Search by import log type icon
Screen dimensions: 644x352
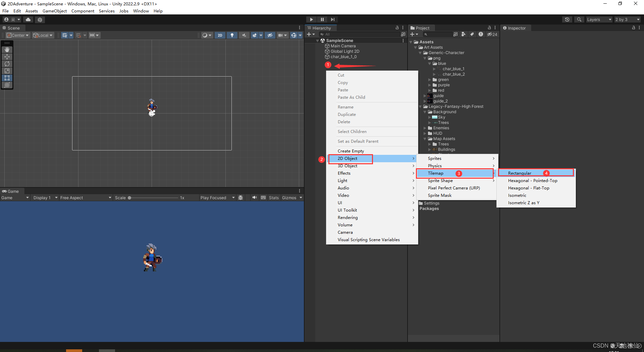point(481,34)
